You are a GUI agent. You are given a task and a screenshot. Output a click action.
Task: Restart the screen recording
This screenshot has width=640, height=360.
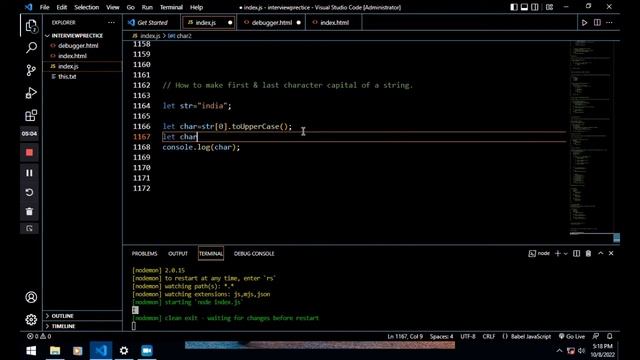tap(29, 192)
